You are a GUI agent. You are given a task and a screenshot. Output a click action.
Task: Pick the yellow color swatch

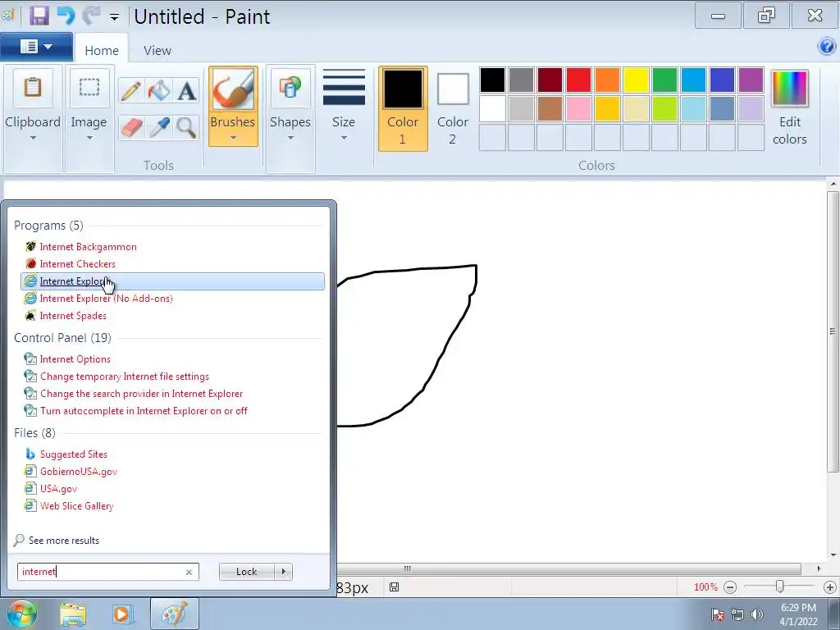(x=636, y=80)
